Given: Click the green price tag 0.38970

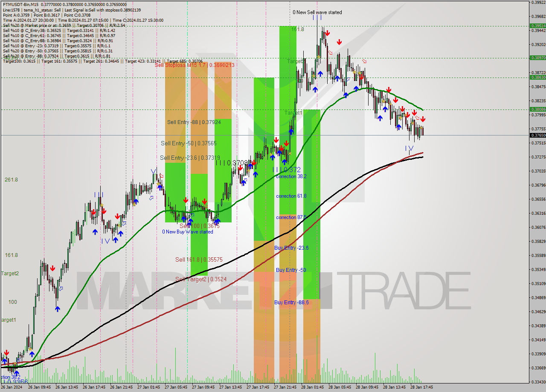Looking at the screenshot, I should 537,58.
